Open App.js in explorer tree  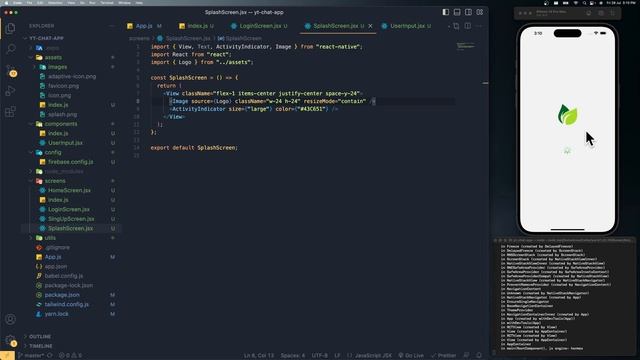[x=53, y=257]
